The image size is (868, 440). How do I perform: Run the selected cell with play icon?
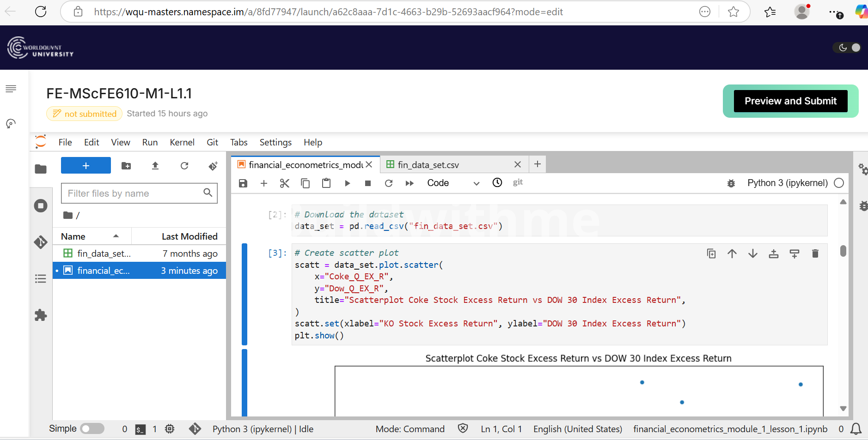347,183
